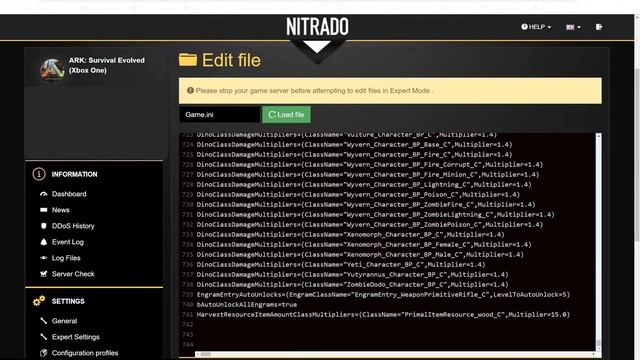Image resolution: width=640 pixels, height=360 pixels.
Task: Click the info icon in warning banner
Action: (x=190, y=91)
